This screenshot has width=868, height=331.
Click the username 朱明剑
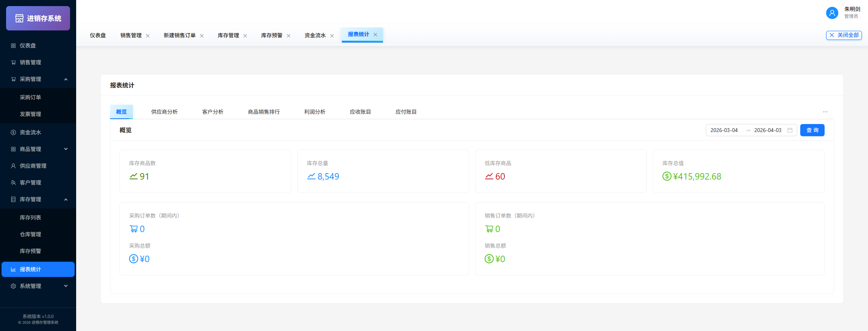(x=852, y=9)
